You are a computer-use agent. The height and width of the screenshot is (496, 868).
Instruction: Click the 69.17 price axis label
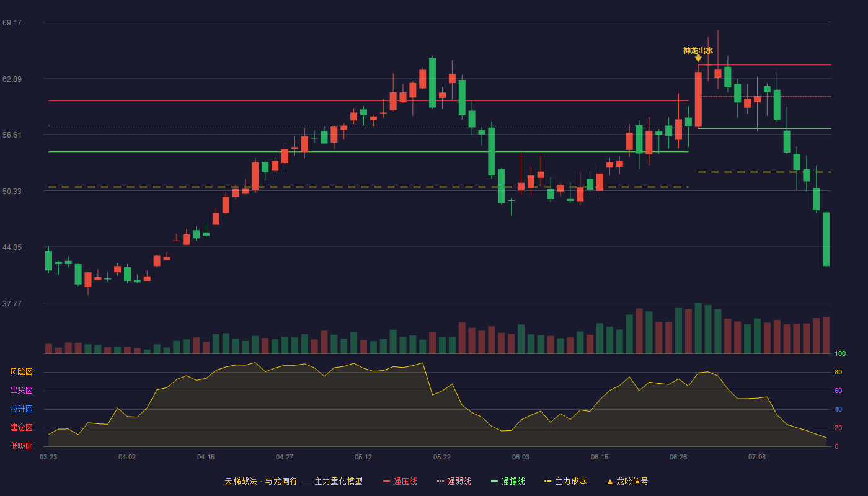(12, 23)
